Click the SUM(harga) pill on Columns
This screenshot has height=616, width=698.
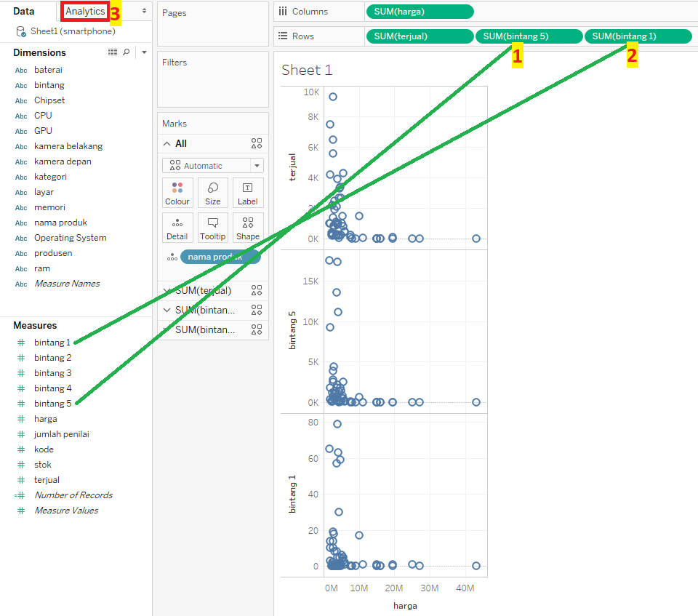click(x=420, y=12)
